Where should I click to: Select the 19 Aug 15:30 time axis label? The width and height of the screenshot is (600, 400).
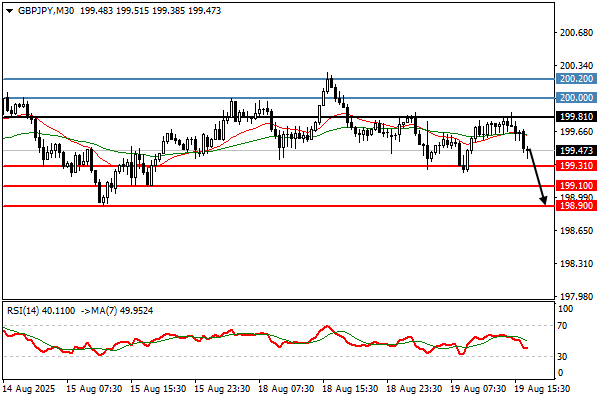(543, 389)
